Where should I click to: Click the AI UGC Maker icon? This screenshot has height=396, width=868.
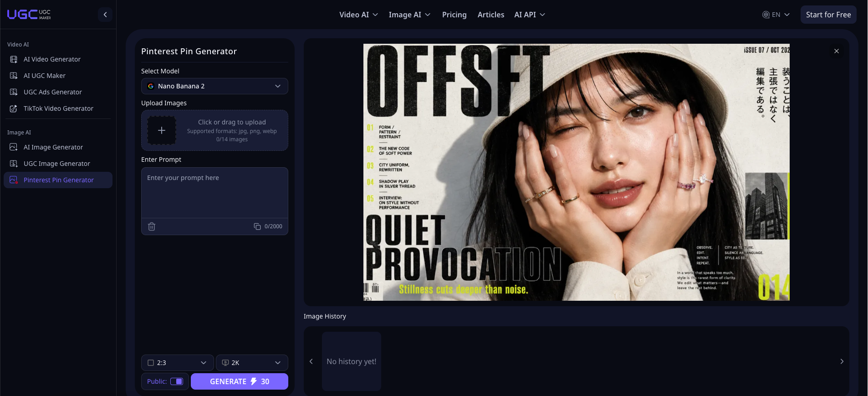coord(14,76)
